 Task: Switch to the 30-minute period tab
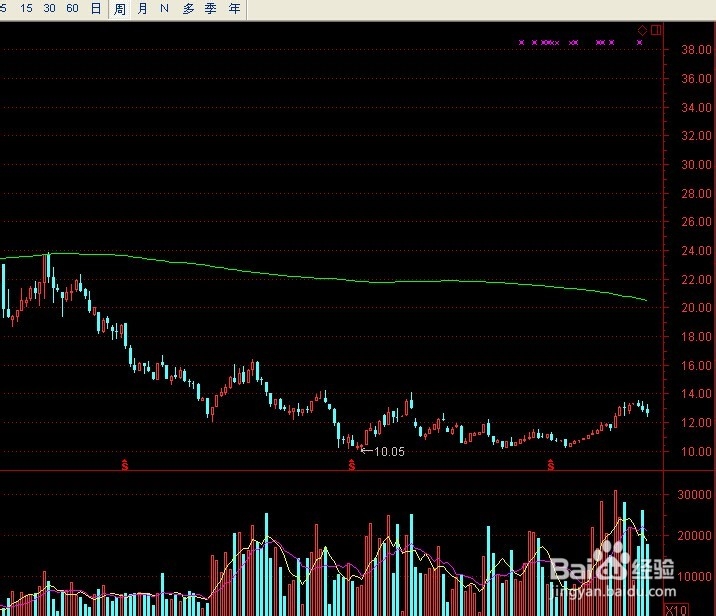49,8
